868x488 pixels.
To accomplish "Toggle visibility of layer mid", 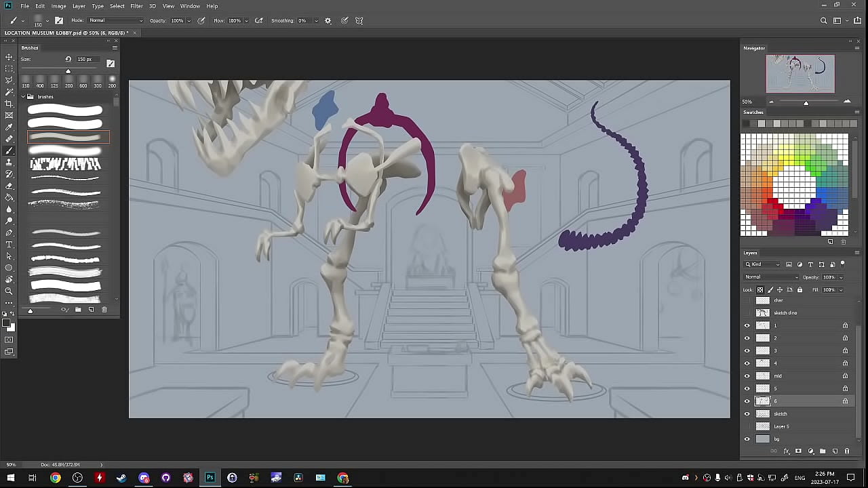I will coord(747,376).
